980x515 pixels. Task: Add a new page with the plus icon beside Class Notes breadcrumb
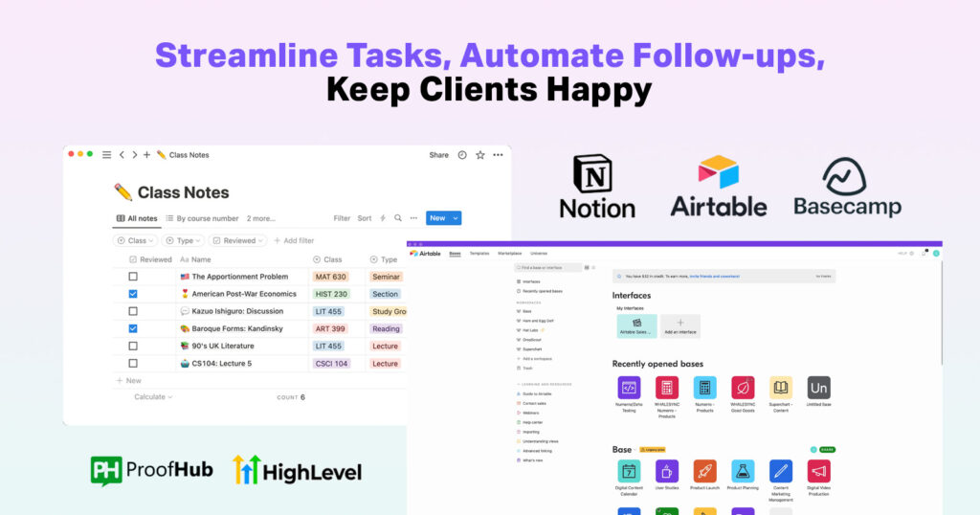pos(146,155)
